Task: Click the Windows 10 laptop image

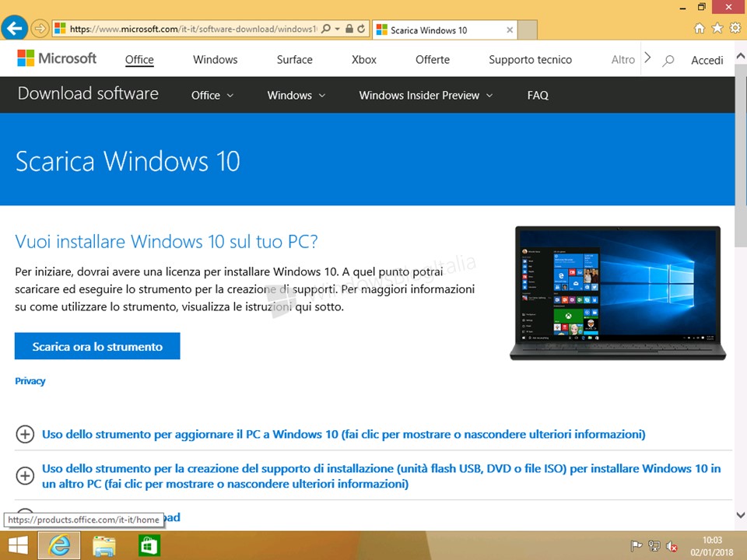Action: (x=618, y=293)
